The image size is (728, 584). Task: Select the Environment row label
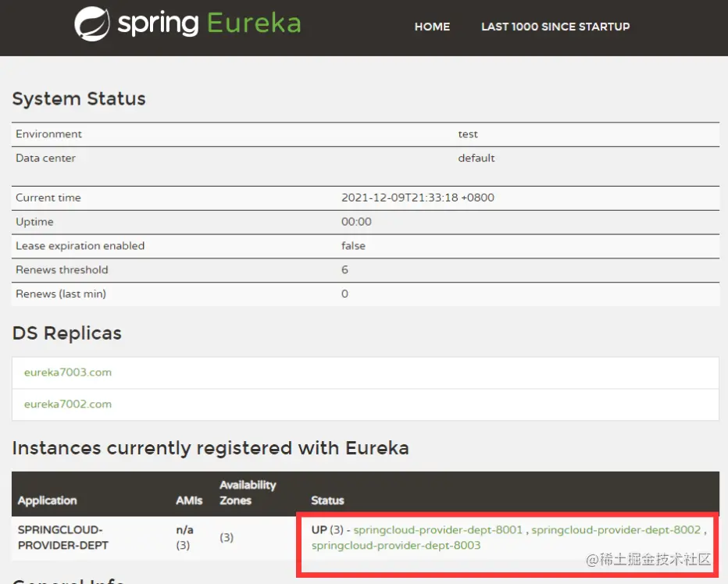pos(48,134)
